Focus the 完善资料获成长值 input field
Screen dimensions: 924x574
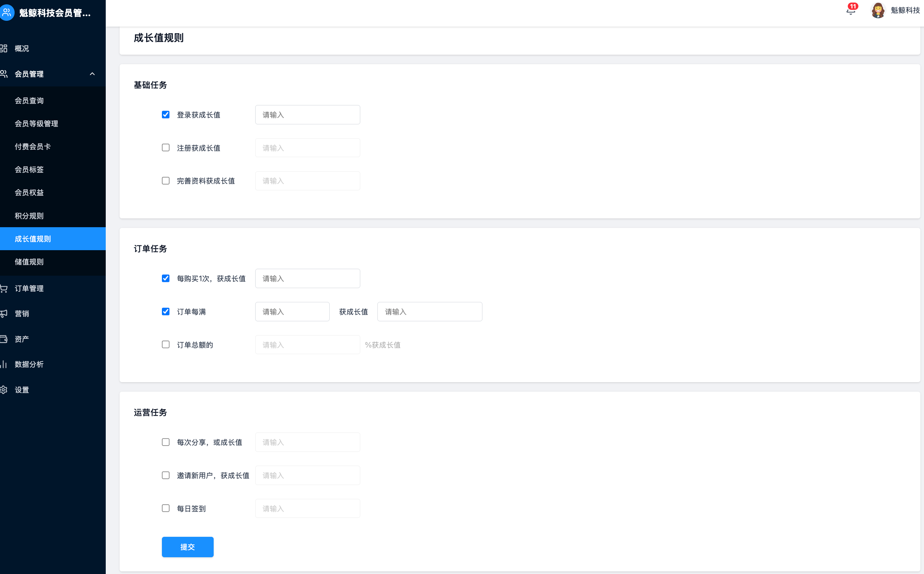pyautogui.click(x=307, y=181)
